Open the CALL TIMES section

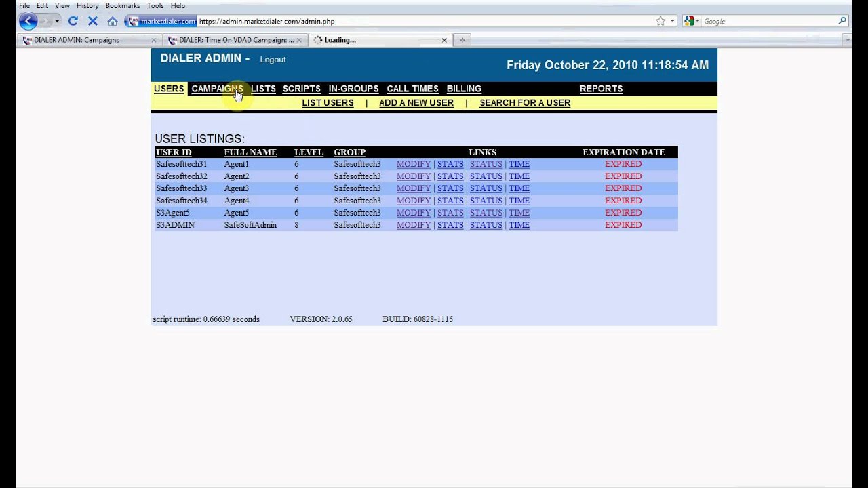click(412, 89)
